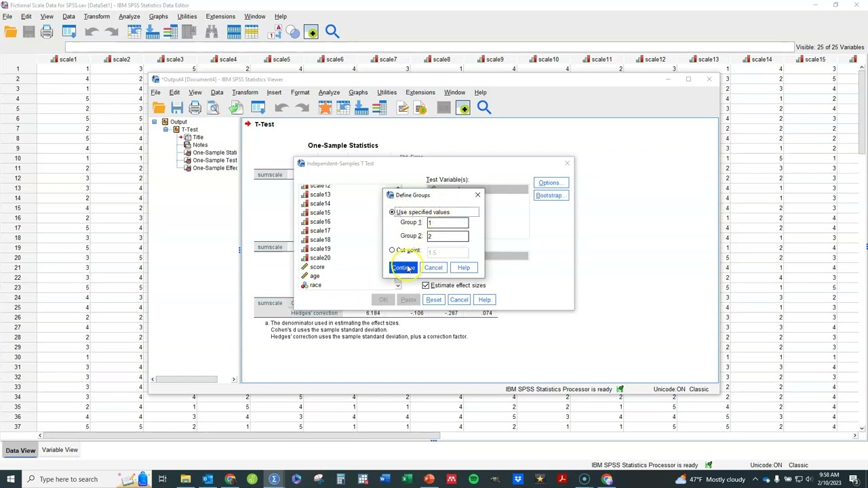Click Value Labels icon in Data Editor toolbar
868x488 pixels.
coord(275,32)
